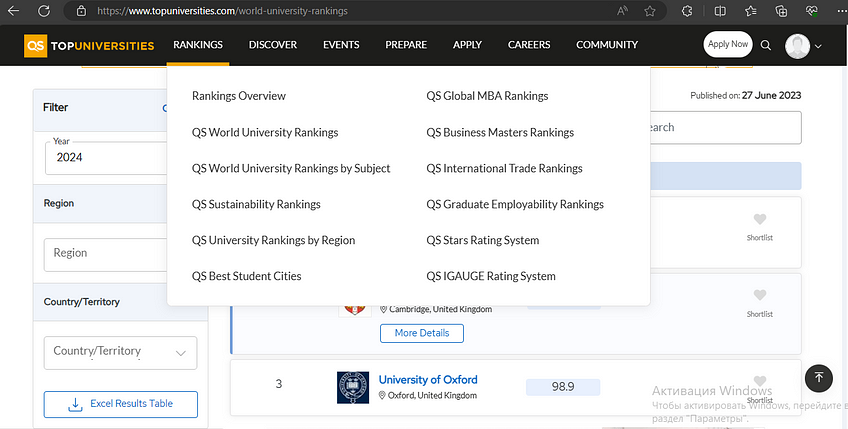This screenshot has width=848, height=429.
Task: Open the browser essentials heart icon
Action: pyautogui.click(x=811, y=11)
